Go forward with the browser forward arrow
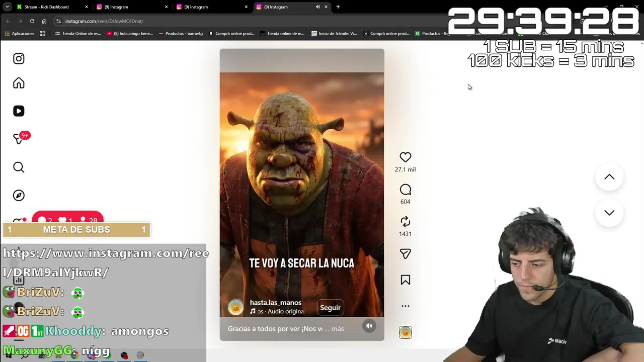The height and width of the screenshot is (362, 644). pos(20,21)
